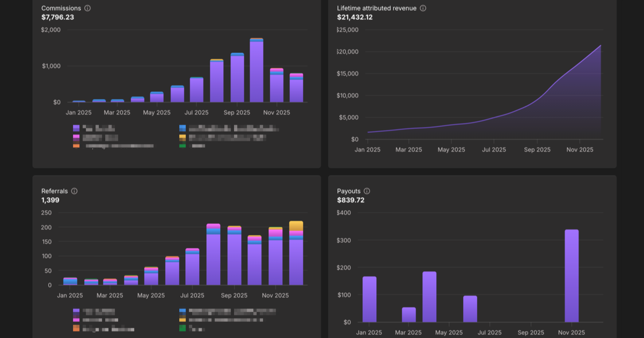644x338 pixels.
Task: Click the Referrals info icon
Action: (75, 191)
